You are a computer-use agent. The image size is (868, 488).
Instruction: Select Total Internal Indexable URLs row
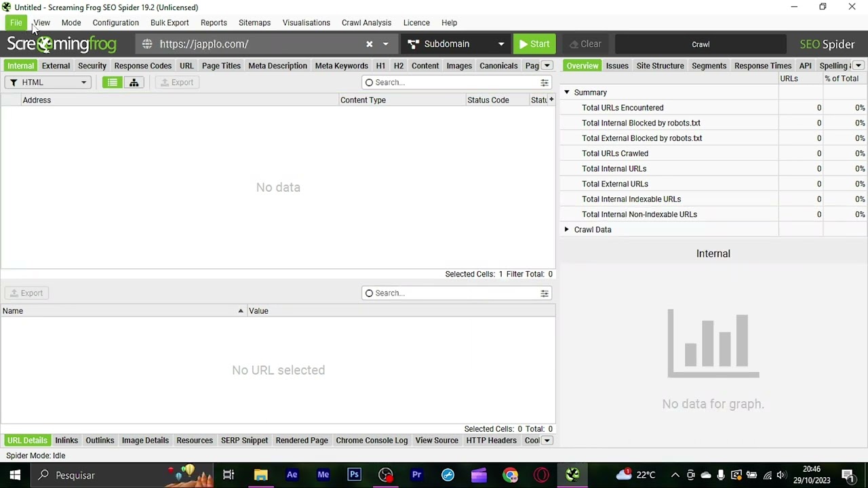point(713,199)
